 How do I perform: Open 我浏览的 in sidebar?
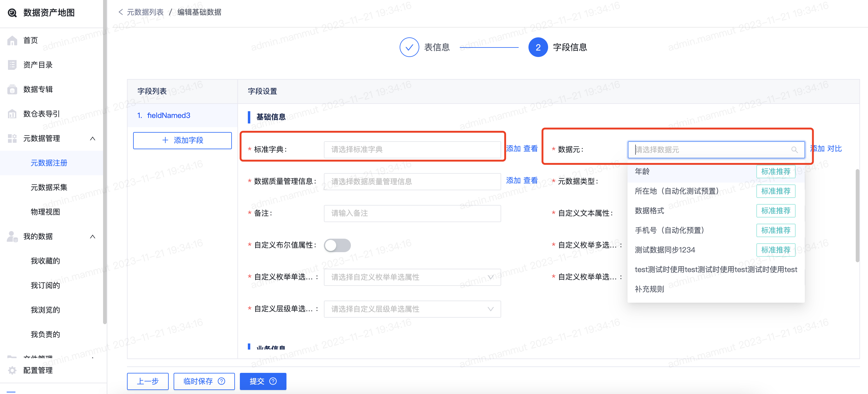(45, 310)
